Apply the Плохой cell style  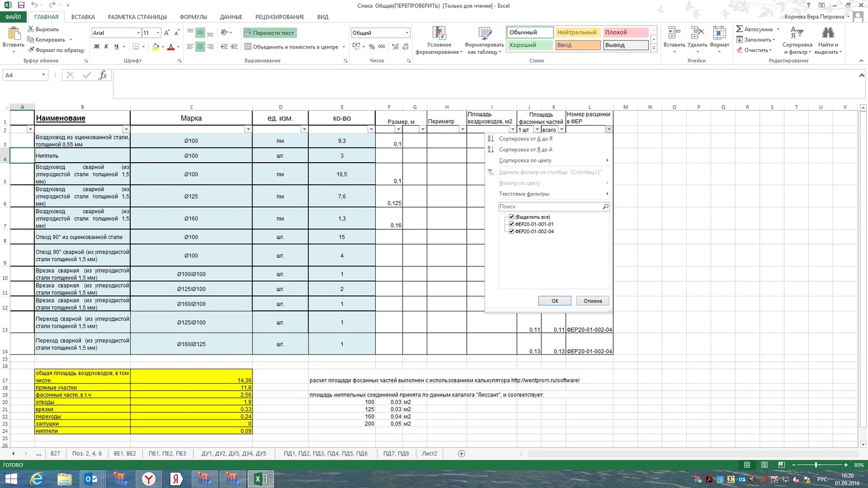[626, 32]
